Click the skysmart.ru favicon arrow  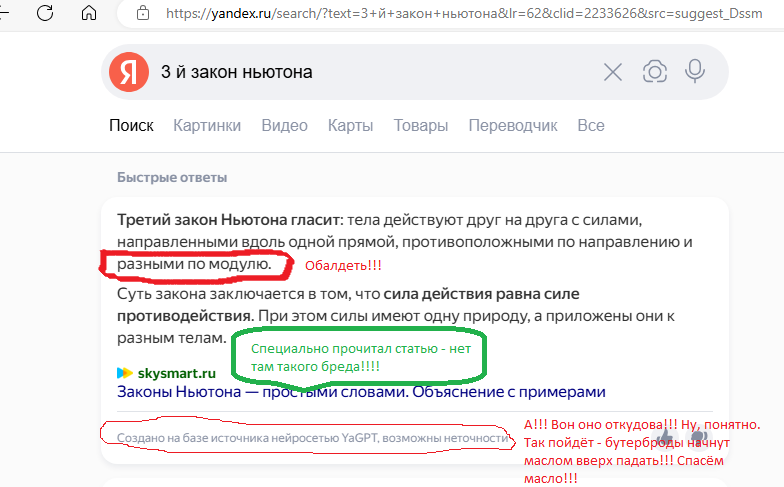tap(124, 373)
